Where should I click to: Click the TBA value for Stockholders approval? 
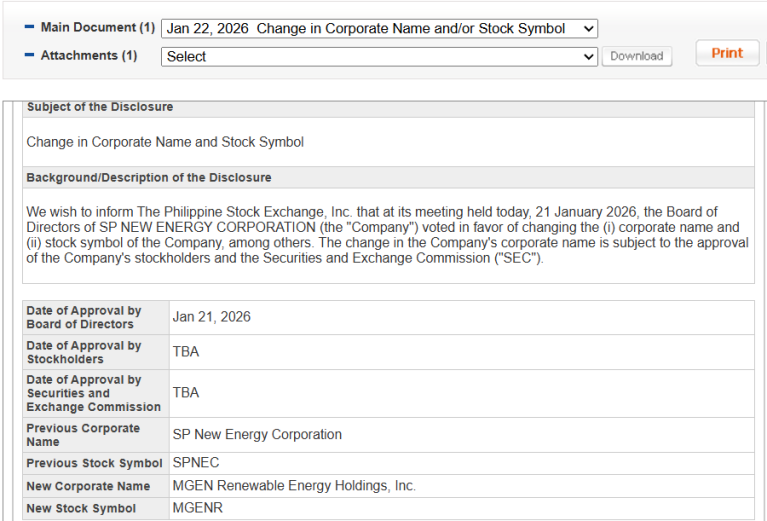[186, 352]
